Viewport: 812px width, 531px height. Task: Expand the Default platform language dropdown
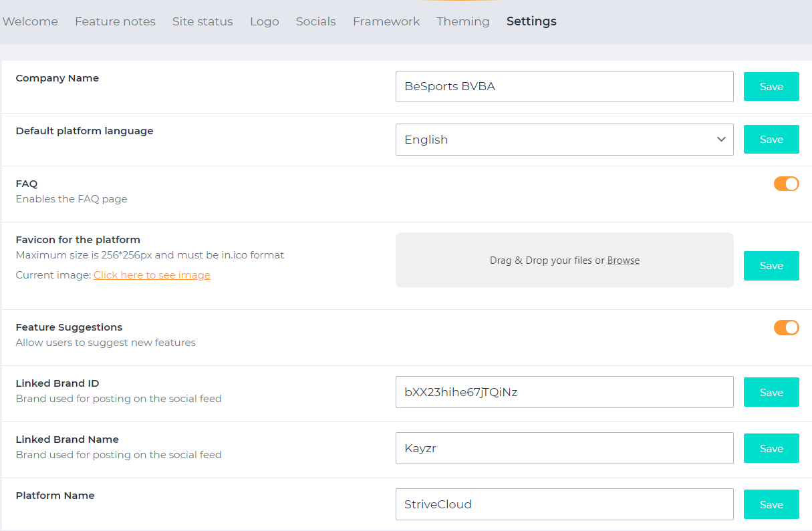(555, 140)
